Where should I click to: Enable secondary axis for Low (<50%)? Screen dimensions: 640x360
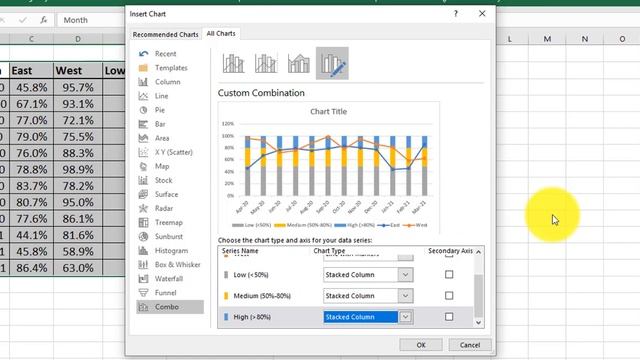pos(449,274)
